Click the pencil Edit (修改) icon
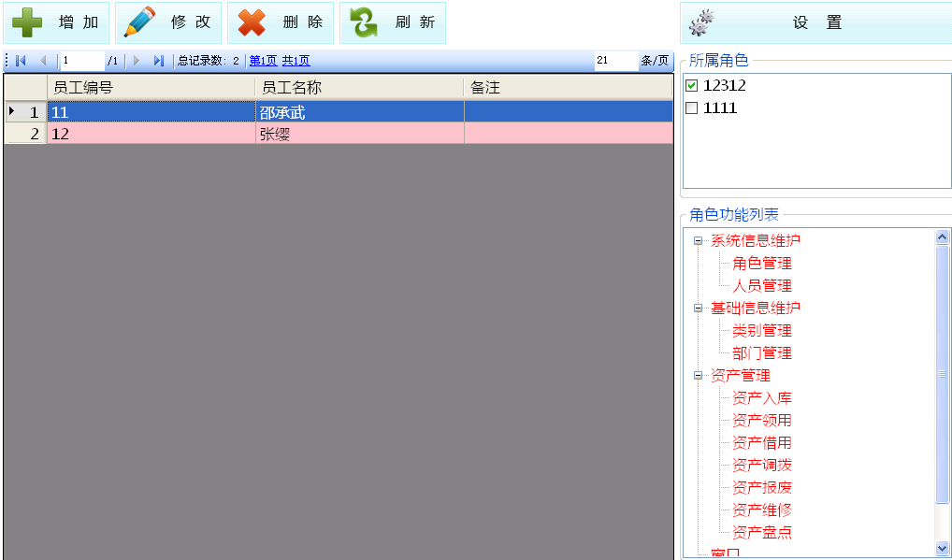Screen dimensions: 952x560 point(140,22)
